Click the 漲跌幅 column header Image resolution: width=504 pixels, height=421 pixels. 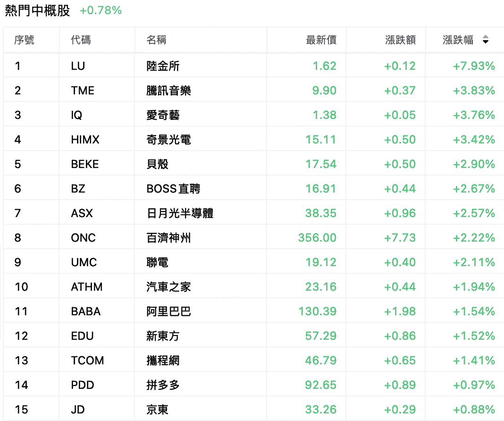point(458,40)
